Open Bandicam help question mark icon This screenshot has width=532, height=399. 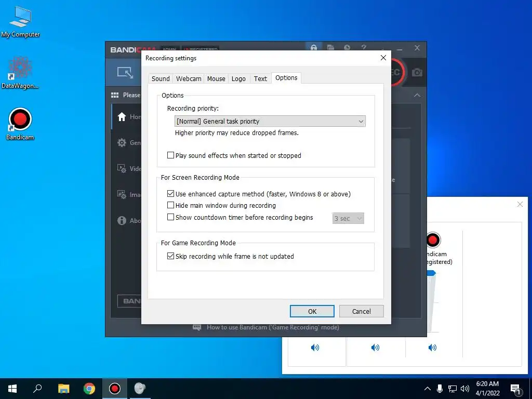(364, 47)
